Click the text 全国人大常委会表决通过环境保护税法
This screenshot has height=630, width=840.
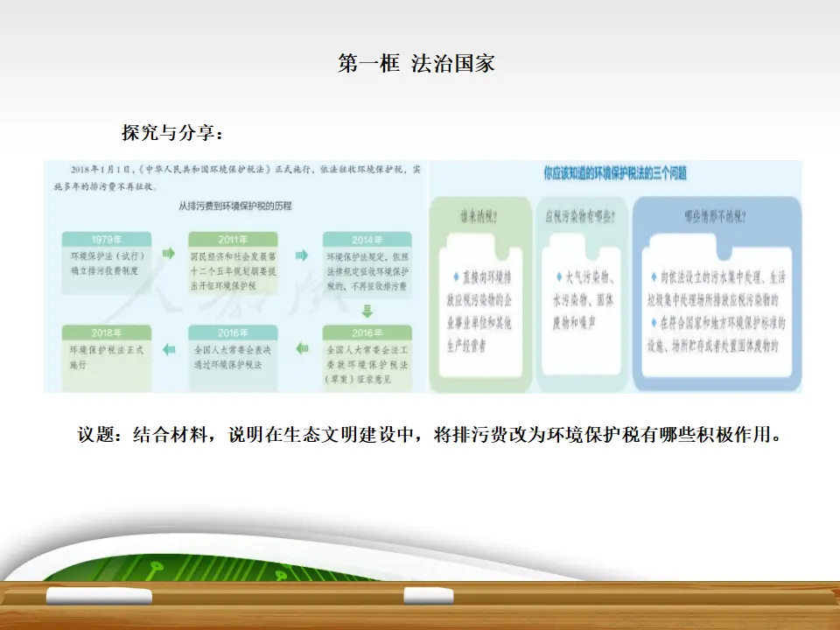pyautogui.click(x=233, y=357)
